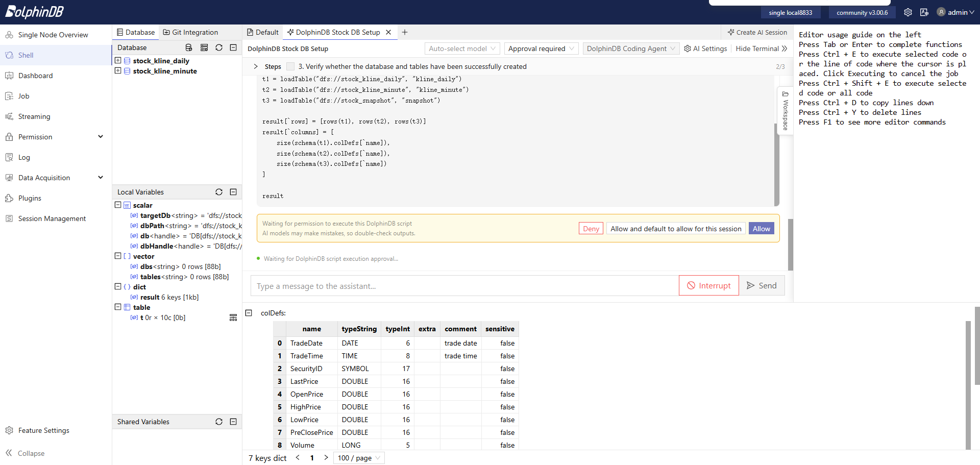Switch to the Default editor tab
Screen dimensions: 980x465
pyautogui.click(x=263, y=32)
